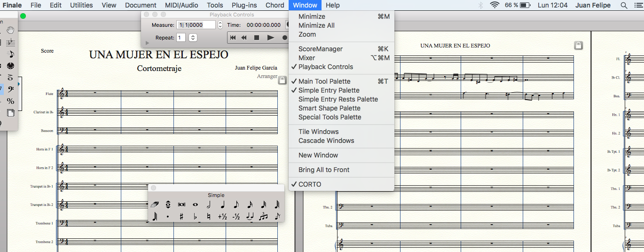644x252 pixels.
Task: Click rewind to beginning button
Action: 232,38
